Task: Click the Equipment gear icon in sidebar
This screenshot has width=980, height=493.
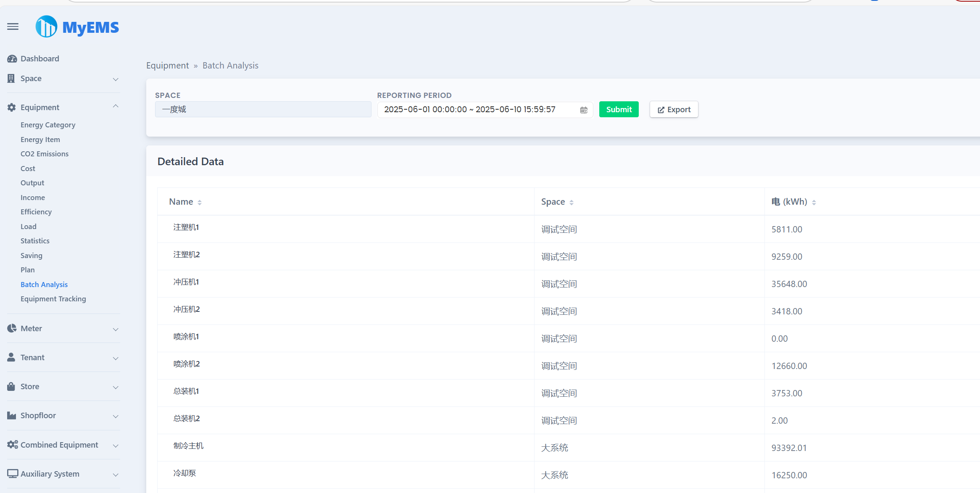Action: tap(11, 107)
